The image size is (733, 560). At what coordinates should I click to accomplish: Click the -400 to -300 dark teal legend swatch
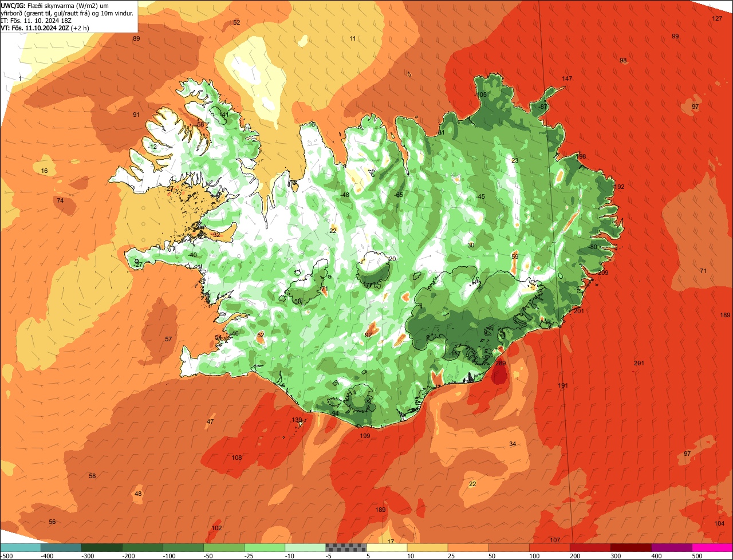click(61, 547)
